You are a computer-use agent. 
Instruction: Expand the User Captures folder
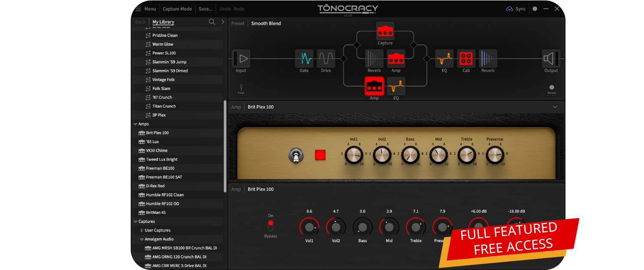tap(142, 231)
